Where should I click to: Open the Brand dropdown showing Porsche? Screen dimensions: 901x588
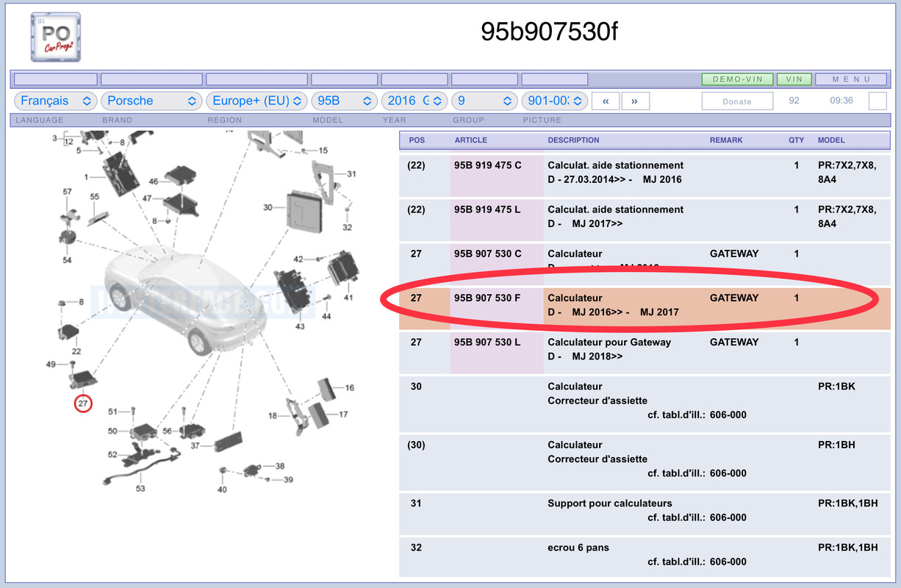click(151, 101)
